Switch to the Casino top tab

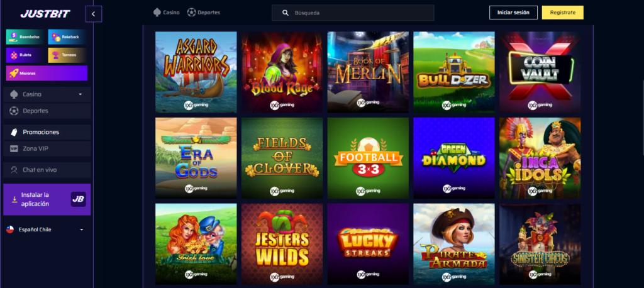point(166,13)
